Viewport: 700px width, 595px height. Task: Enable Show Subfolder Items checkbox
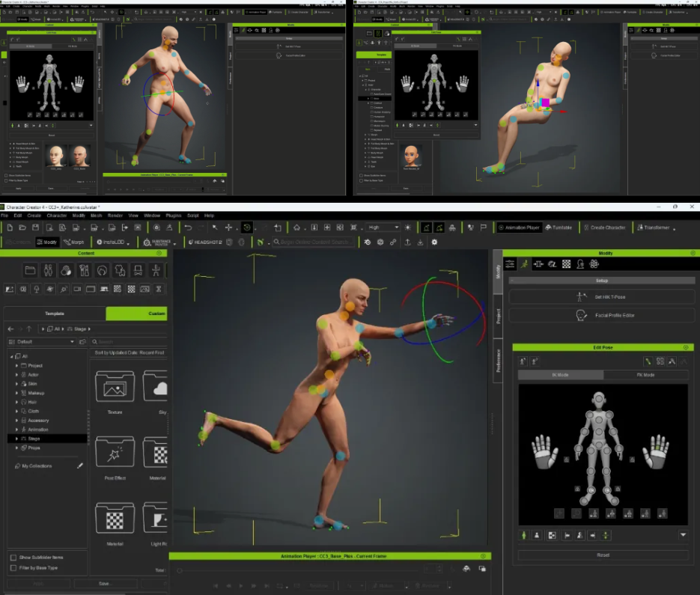coord(13,558)
